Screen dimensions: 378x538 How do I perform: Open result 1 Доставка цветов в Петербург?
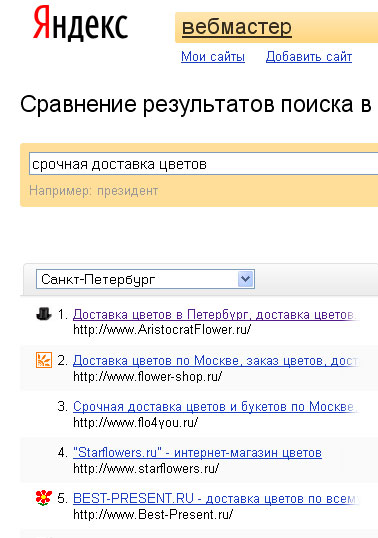[x=215, y=314]
